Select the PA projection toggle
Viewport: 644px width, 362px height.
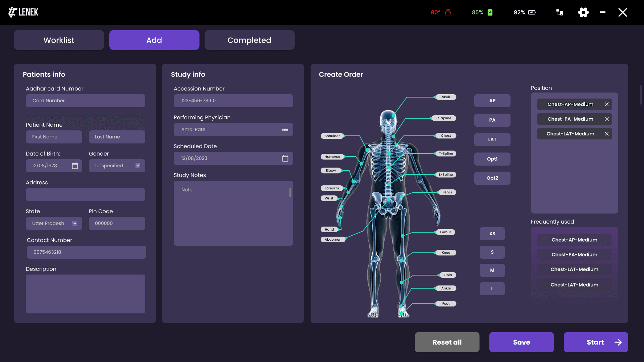tap(492, 120)
